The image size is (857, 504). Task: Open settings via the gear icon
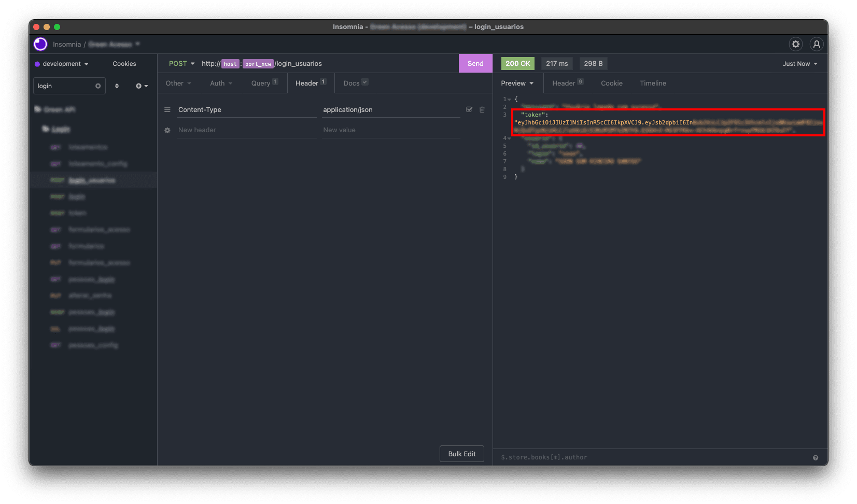pos(796,45)
